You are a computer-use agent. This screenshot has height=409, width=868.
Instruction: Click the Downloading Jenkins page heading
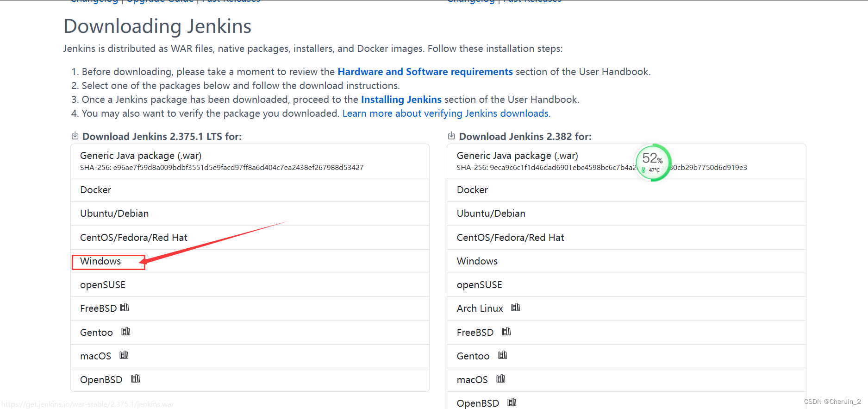157,26
